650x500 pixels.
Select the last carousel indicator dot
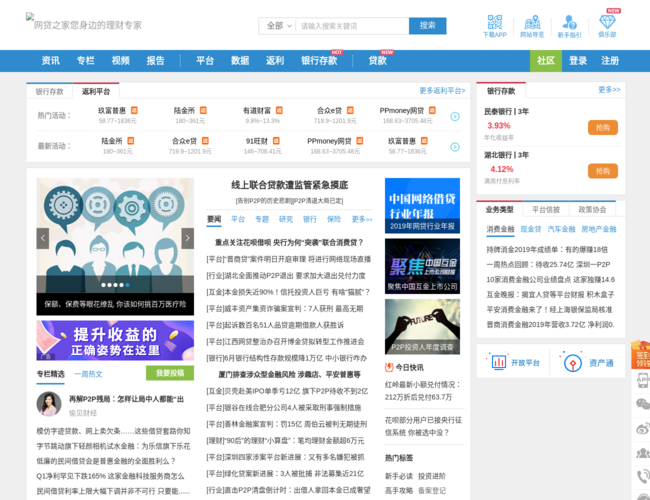click(x=128, y=285)
